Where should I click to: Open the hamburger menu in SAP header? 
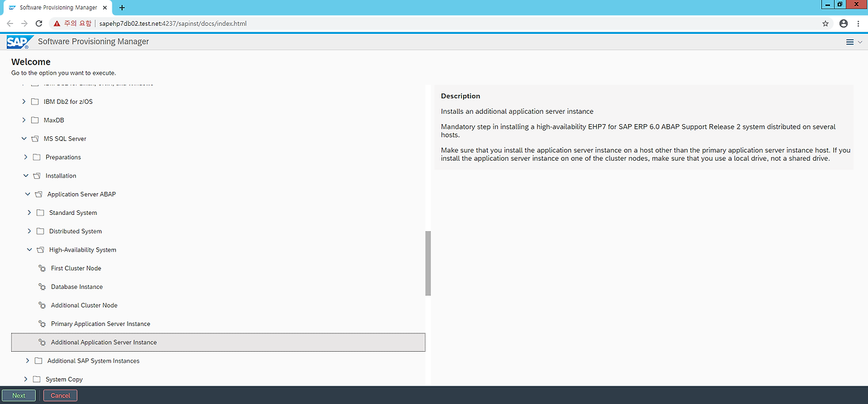click(850, 42)
